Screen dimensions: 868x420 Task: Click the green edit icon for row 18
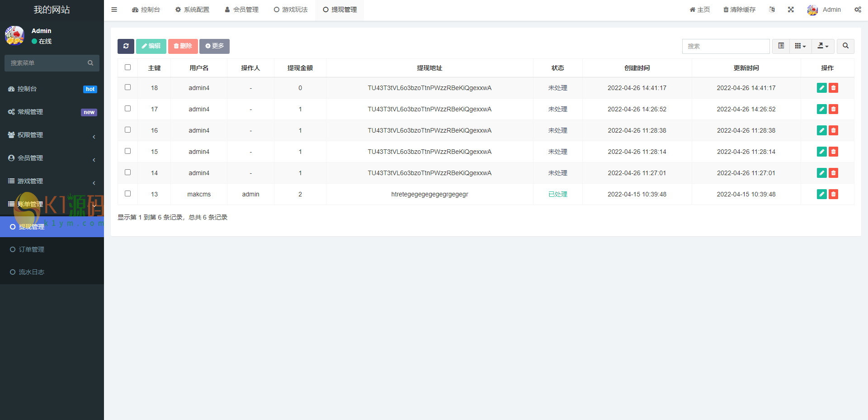tap(821, 88)
